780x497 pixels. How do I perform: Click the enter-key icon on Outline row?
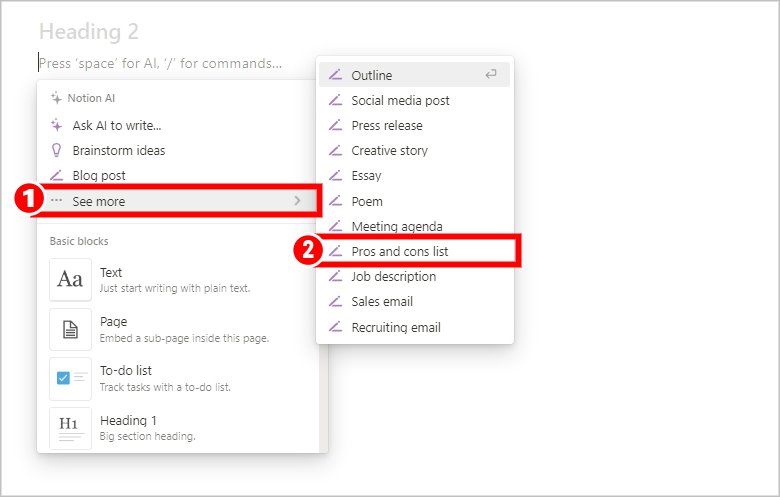(491, 75)
